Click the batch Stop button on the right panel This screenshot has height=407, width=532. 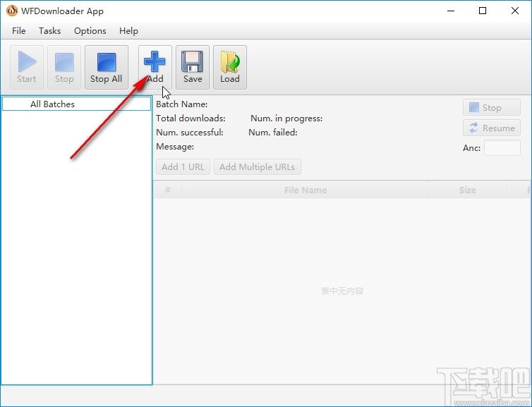click(x=492, y=107)
